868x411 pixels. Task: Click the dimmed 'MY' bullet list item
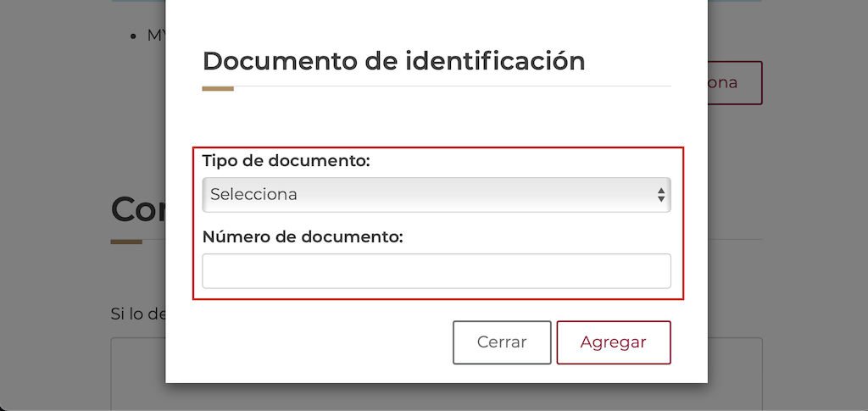coord(156,36)
